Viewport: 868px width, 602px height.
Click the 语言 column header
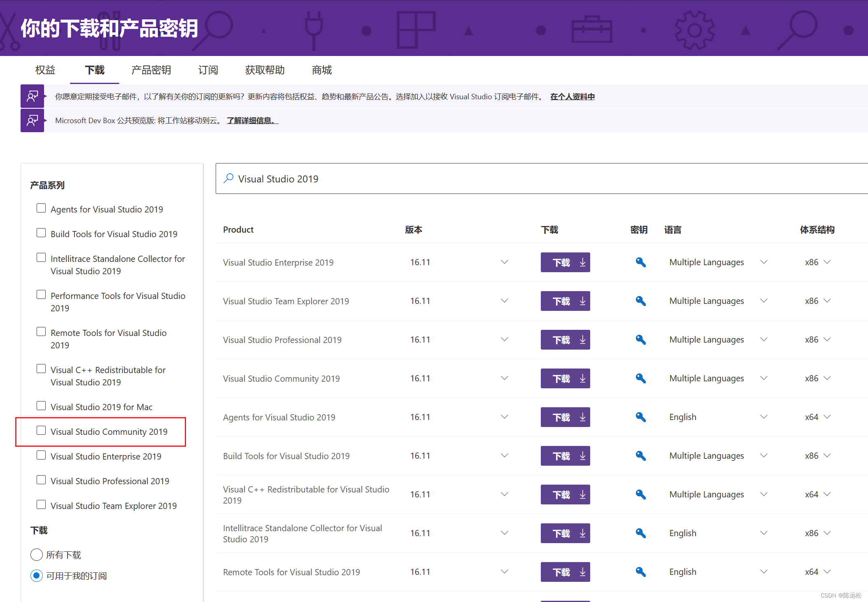pos(673,230)
